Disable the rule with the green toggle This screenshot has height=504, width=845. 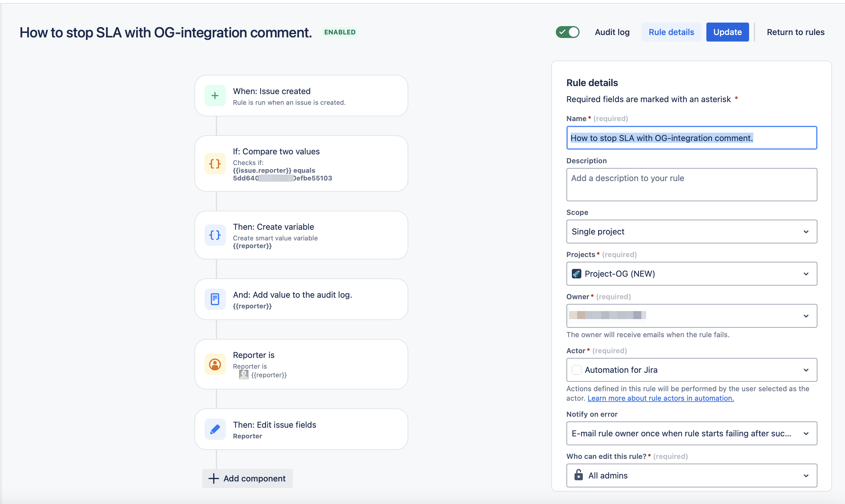pos(567,32)
